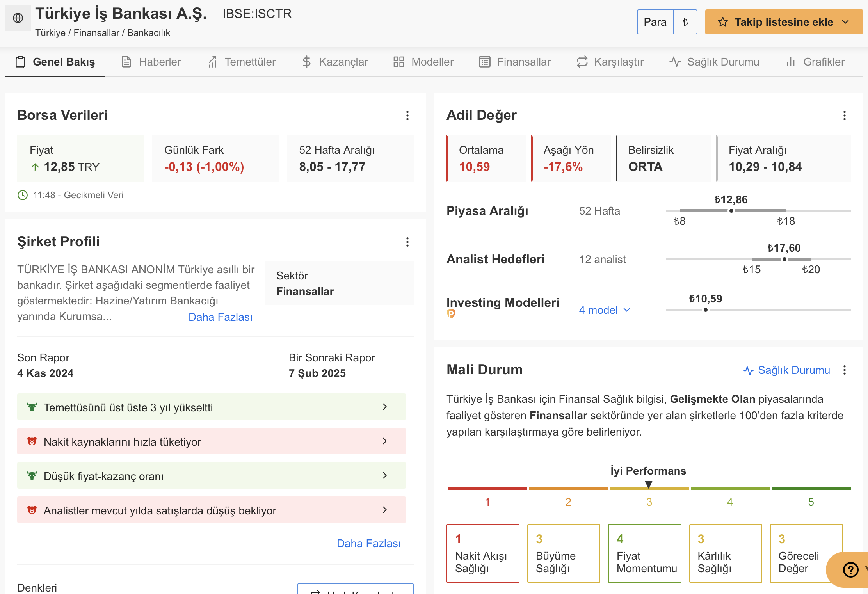Open Sağlık Durumu link in Mali Durum
868x594 pixels.
click(x=787, y=370)
